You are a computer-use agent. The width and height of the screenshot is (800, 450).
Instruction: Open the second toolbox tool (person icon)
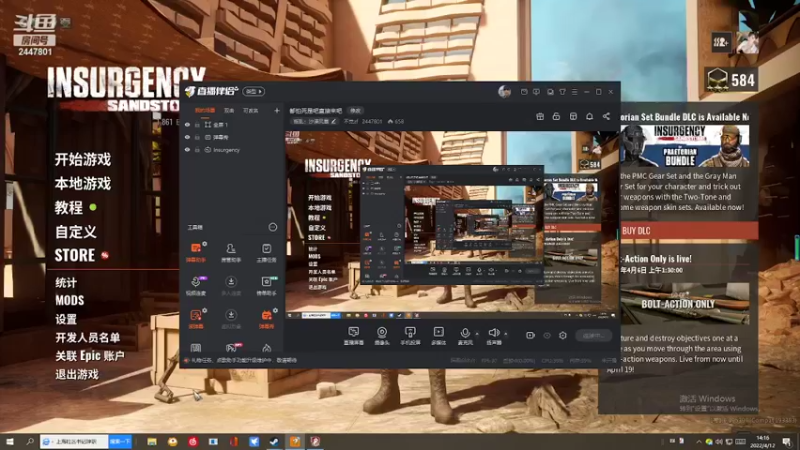point(231,253)
